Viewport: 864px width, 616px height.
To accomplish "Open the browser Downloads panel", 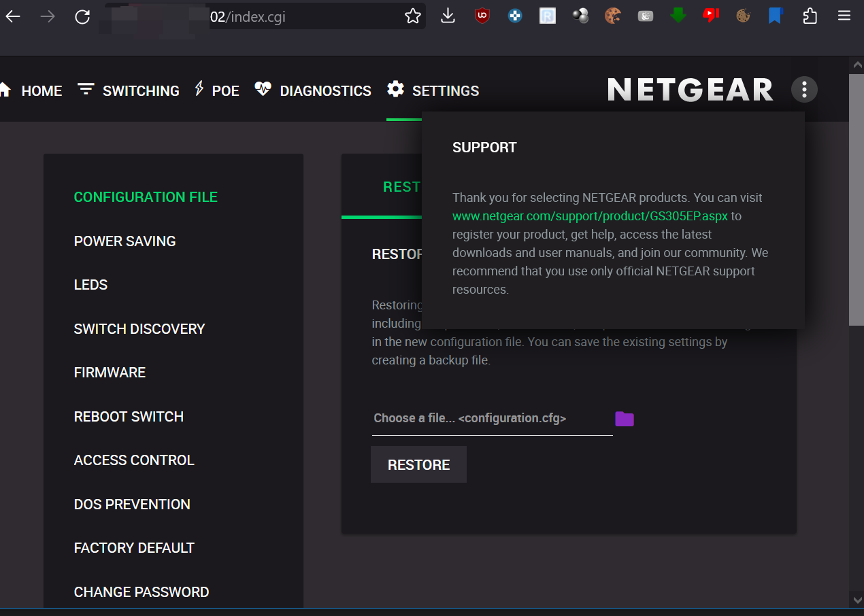I will coord(448,16).
